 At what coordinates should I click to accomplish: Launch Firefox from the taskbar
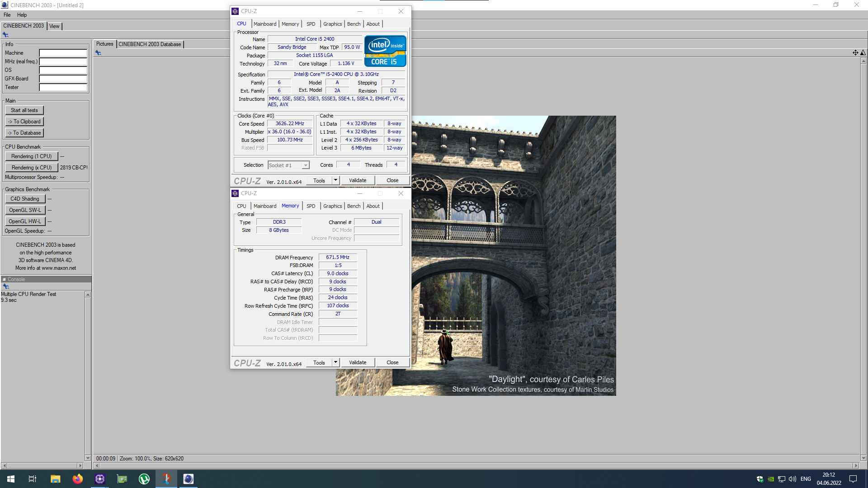pos(77,479)
